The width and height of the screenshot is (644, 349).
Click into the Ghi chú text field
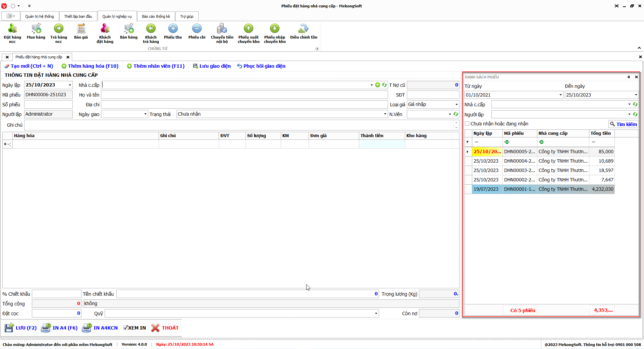[239, 125]
